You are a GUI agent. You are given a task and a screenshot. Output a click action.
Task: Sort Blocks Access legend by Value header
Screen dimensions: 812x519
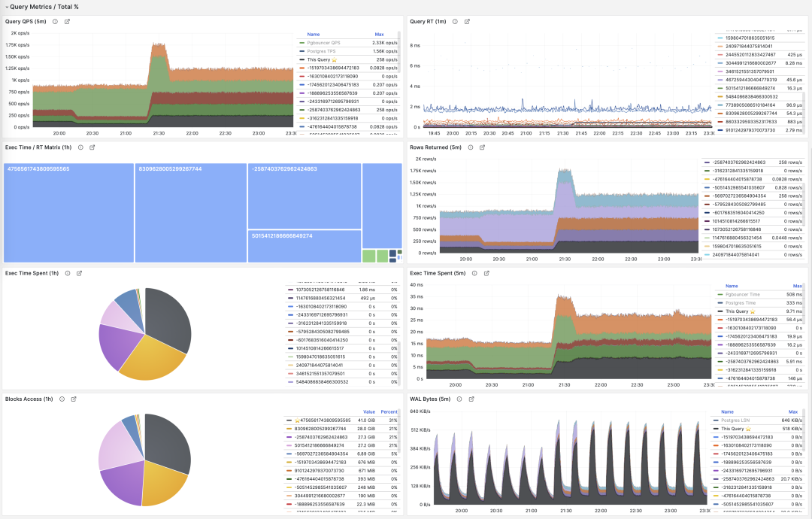click(368, 411)
